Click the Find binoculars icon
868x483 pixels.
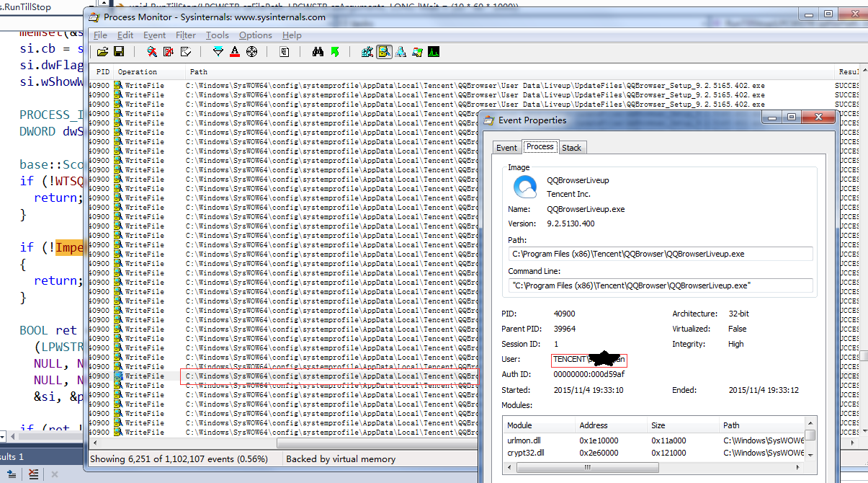[318, 52]
